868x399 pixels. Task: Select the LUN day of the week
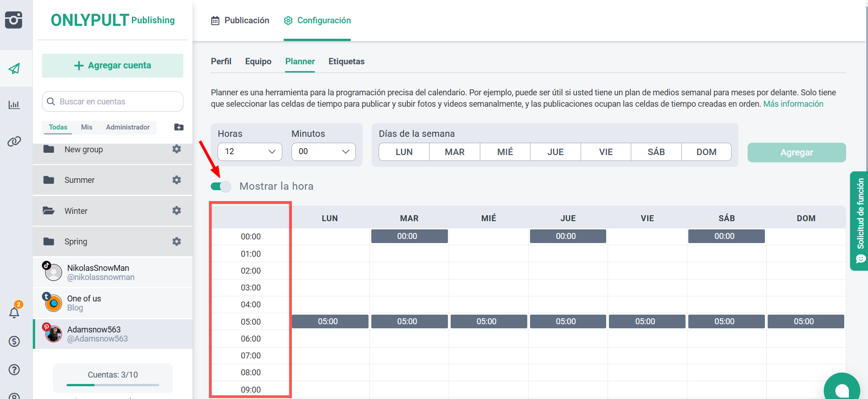(404, 152)
